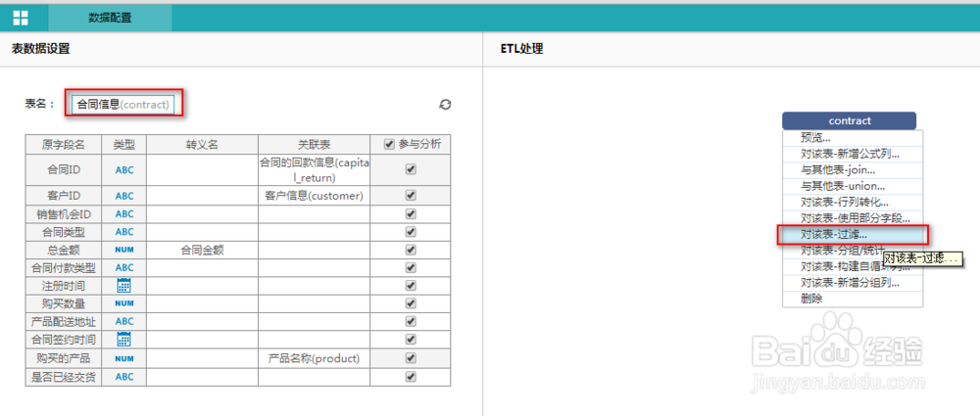Click the 购买的产品 field name cell
This screenshot has height=416, width=980.
(64, 358)
